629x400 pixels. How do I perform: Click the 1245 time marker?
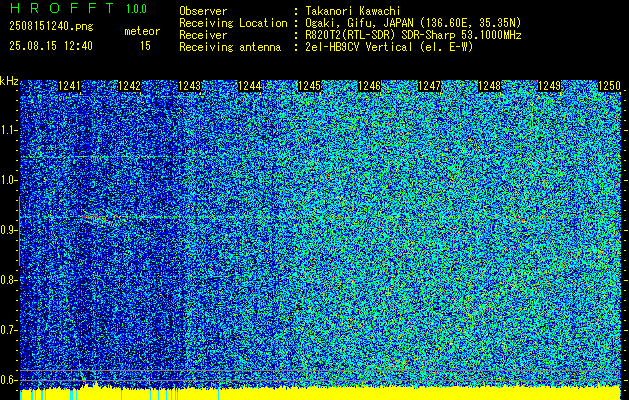point(309,86)
